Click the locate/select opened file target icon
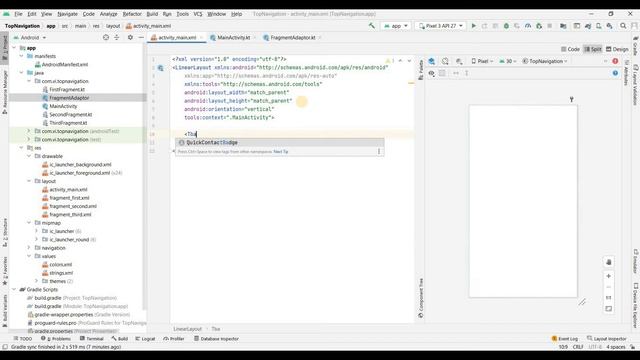This screenshot has width=640, height=360. (x=106, y=38)
